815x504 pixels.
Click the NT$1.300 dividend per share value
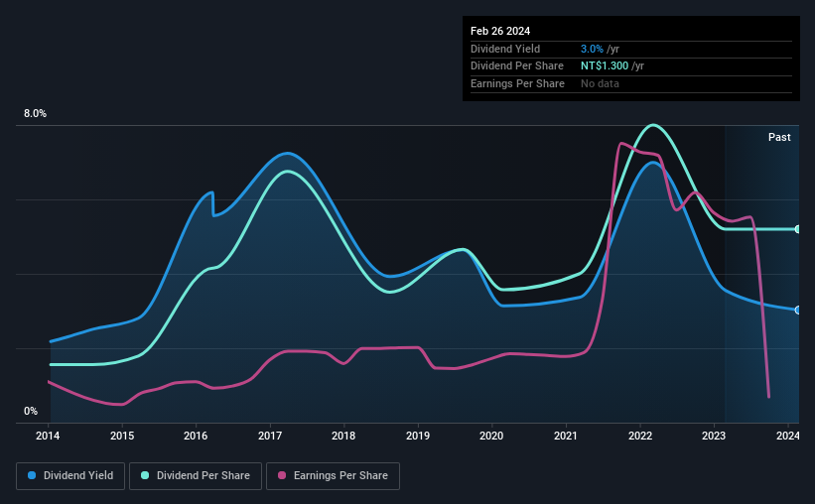(605, 66)
